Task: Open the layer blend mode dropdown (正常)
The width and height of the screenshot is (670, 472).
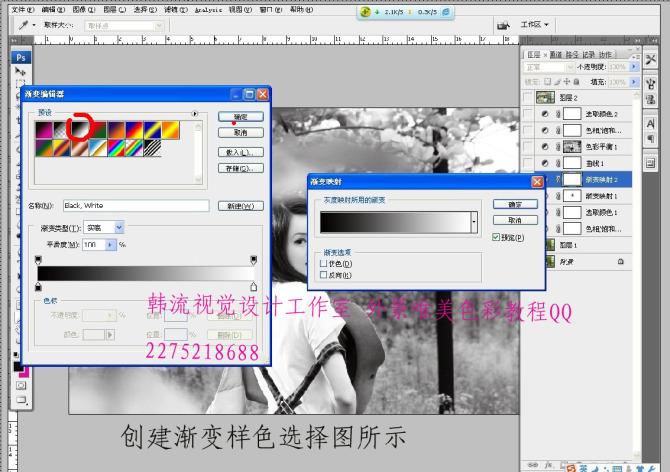Action: click(x=549, y=67)
